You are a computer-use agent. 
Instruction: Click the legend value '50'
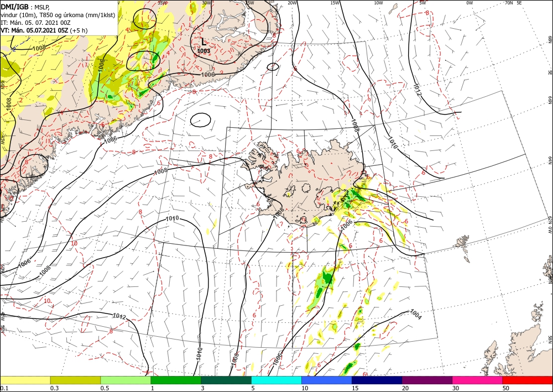pyautogui.click(x=506, y=388)
